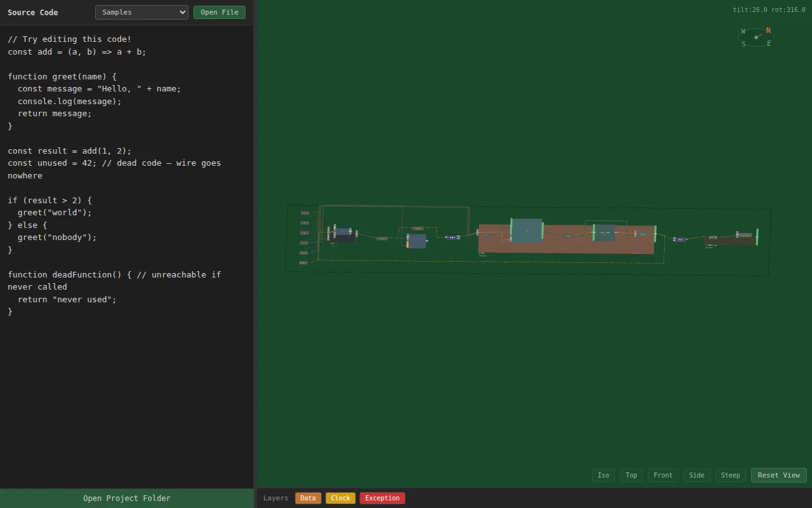Click line "const add = (a, b) => a + b;"
The image size is (812, 508).
coord(77,52)
